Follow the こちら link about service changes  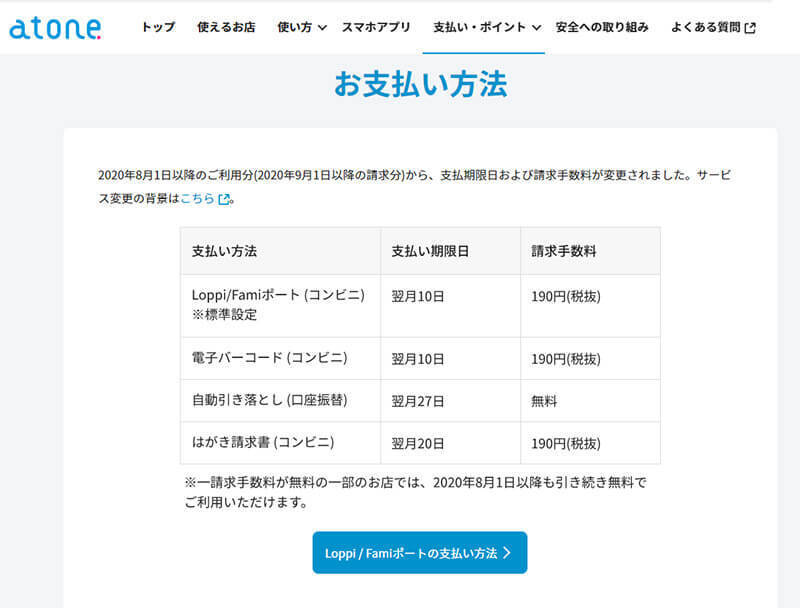[197, 198]
